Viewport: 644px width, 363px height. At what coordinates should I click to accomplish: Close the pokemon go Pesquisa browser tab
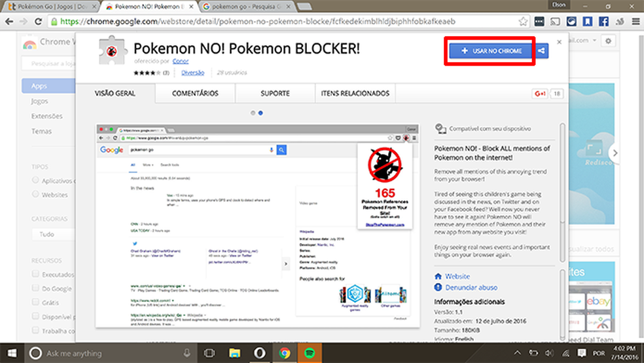tap(289, 7)
